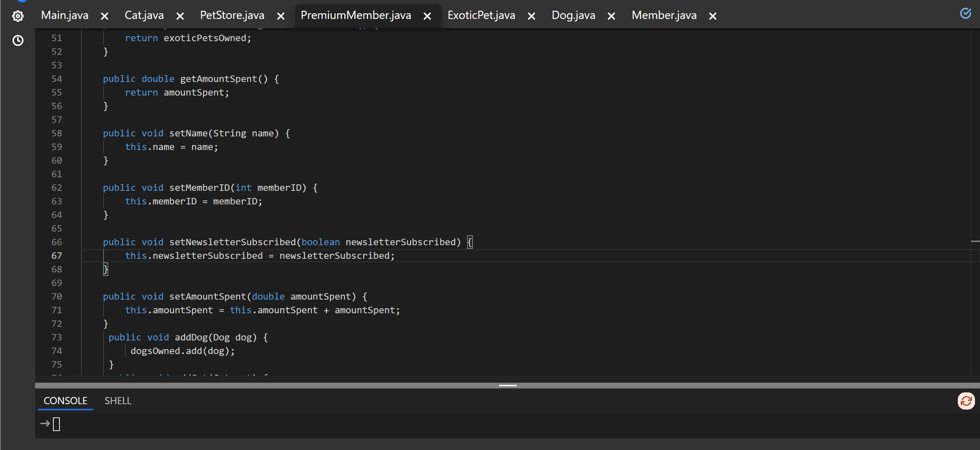Screen dimensions: 980x450
Task: Open the Dog.java tab
Action: (573, 15)
